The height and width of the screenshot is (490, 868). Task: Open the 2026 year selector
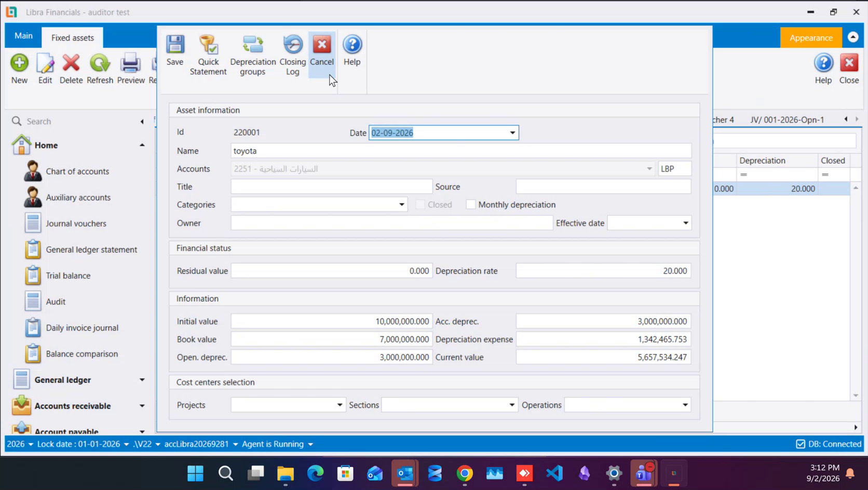coord(20,444)
